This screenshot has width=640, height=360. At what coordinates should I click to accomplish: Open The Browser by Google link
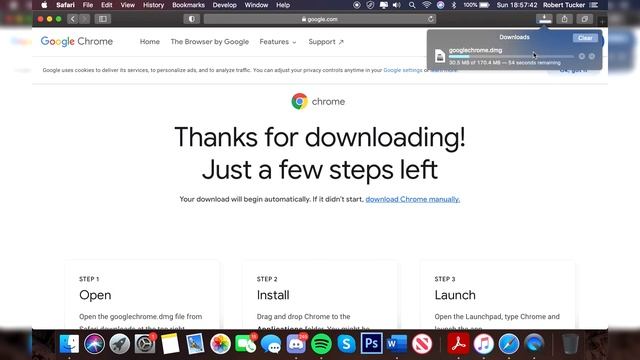tap(210, 42)
